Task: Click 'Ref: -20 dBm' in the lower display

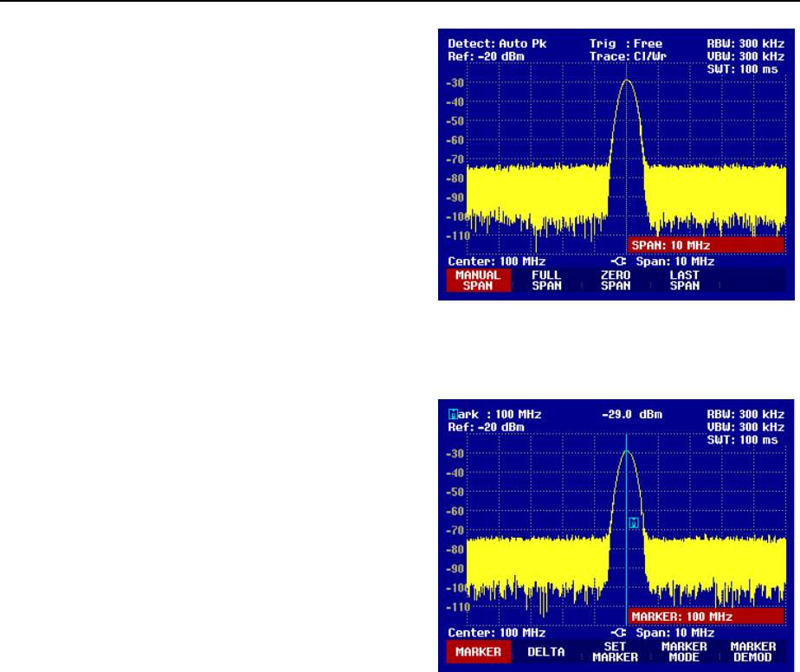Action: (x=486, y=428)
